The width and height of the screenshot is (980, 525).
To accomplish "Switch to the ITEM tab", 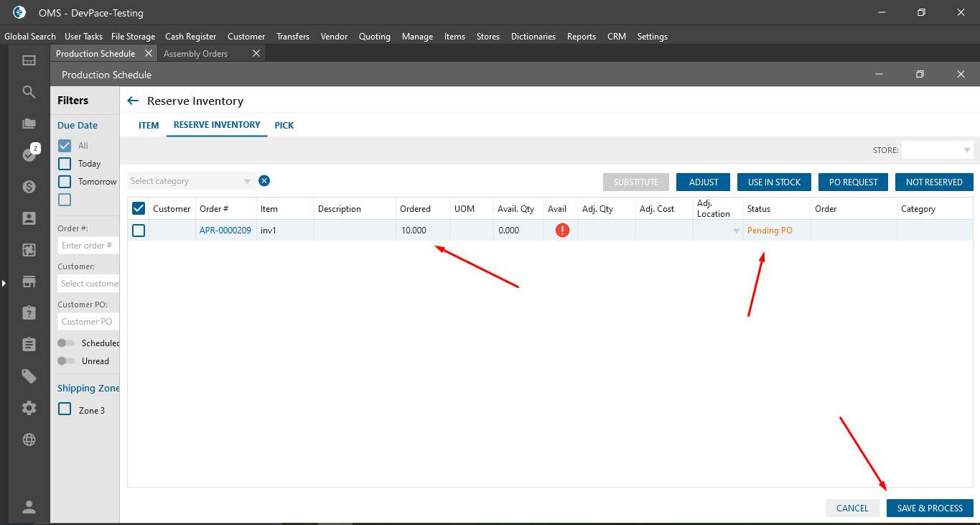I will [149, 126].
